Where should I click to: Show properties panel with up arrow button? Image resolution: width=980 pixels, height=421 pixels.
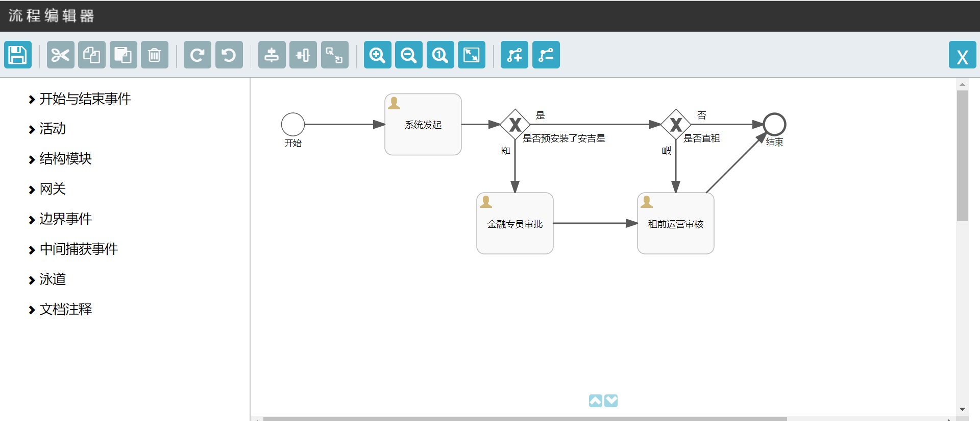[x=596, y=401]
